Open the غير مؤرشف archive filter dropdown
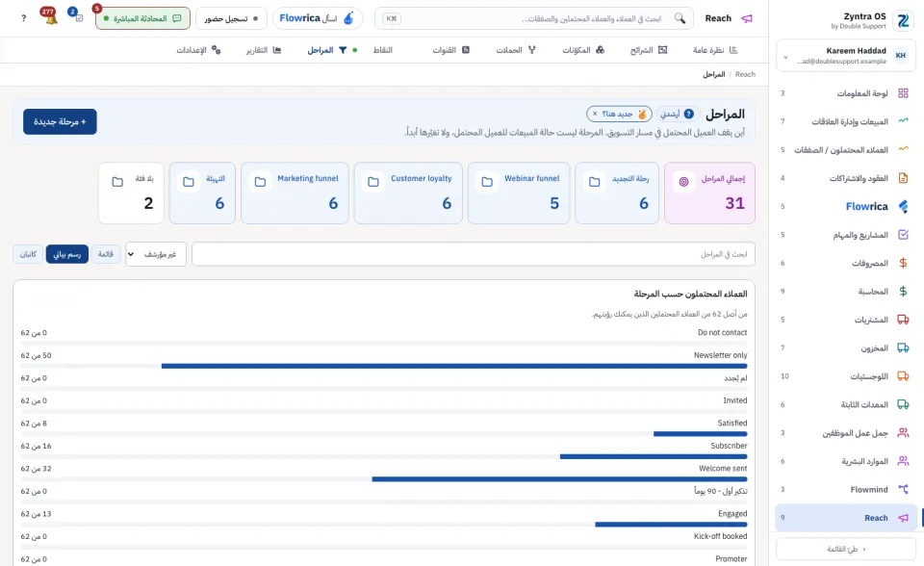 (156, 254)
